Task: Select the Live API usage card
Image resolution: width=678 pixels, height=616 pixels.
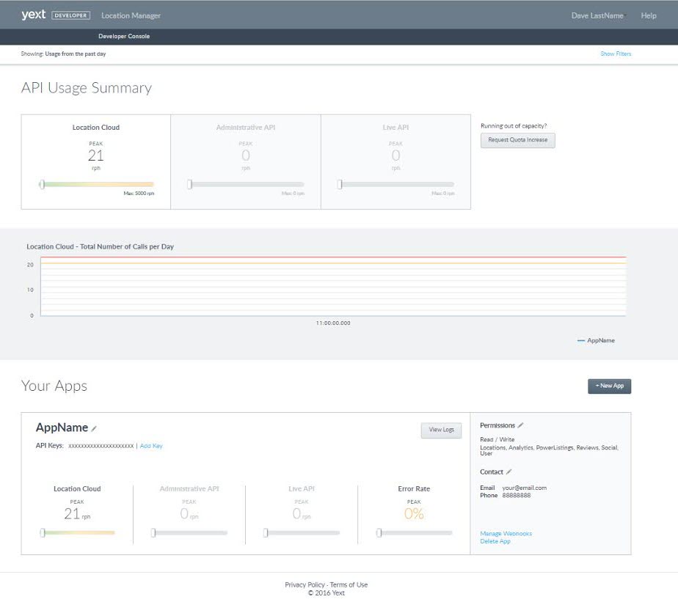Action: 395,162
